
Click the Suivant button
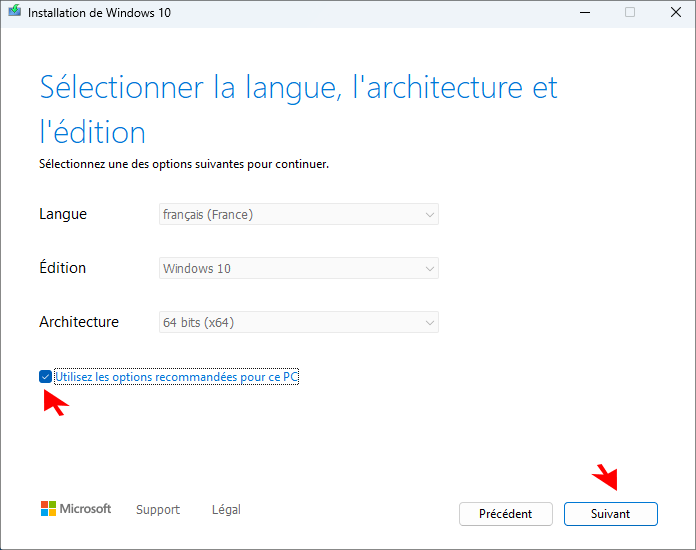click(610, 514)
